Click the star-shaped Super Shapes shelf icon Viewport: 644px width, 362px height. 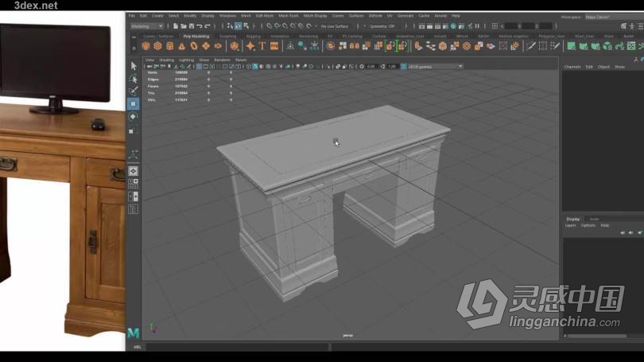click(x=250, y=46)
